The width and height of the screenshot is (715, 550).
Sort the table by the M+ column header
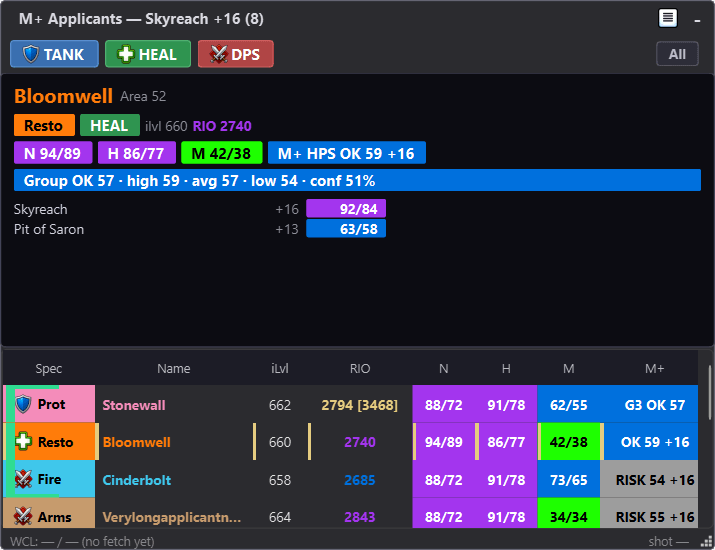(x=654, y=368)
